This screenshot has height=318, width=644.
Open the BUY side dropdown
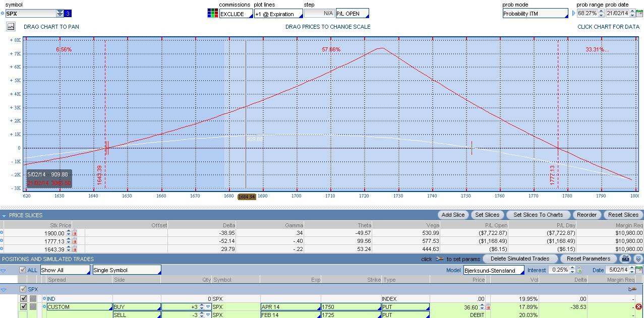(x=137, y=307)
